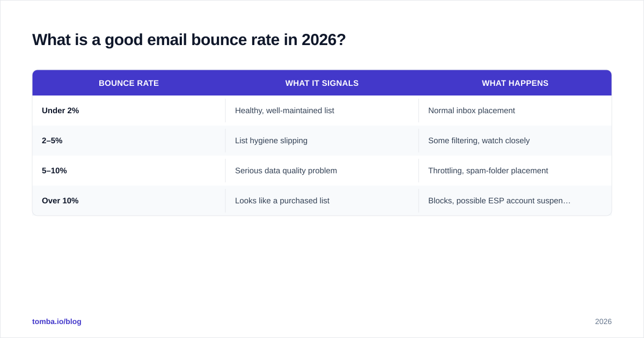Click the 'BOUNCE RATE' column header
This screenshot has width=644, height=338.
click(129, 83)
